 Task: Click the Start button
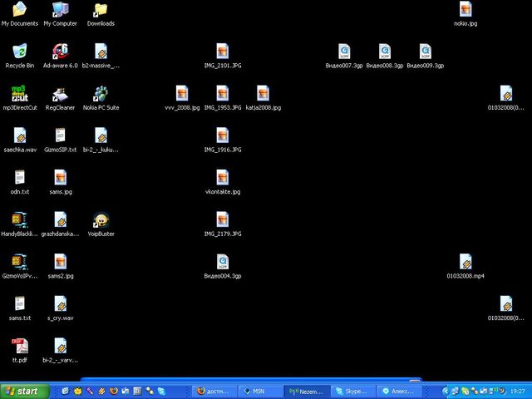coord(22,391)
